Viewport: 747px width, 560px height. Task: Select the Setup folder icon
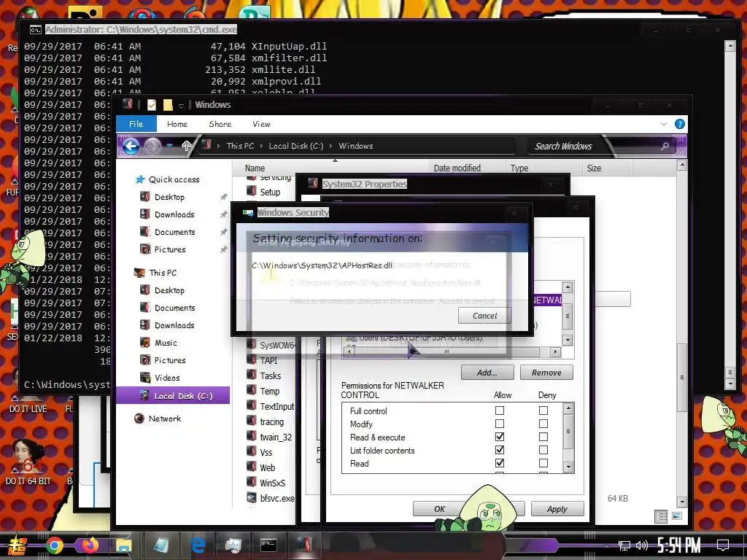pos(252,192)
